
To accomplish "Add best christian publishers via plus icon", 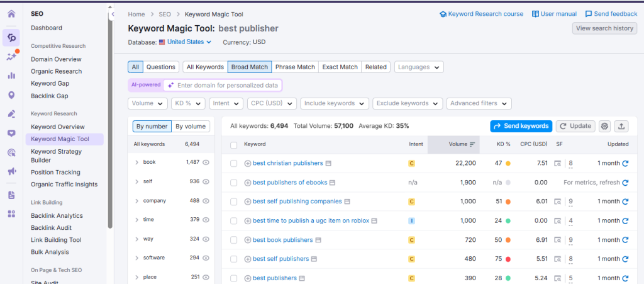I will [x=247, y=163].
